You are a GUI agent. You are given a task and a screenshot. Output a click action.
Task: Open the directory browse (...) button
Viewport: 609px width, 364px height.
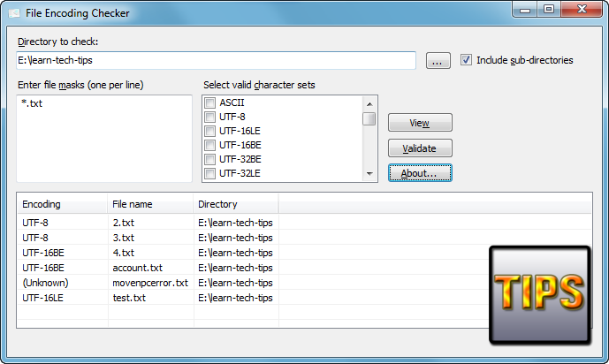(438, 61)
